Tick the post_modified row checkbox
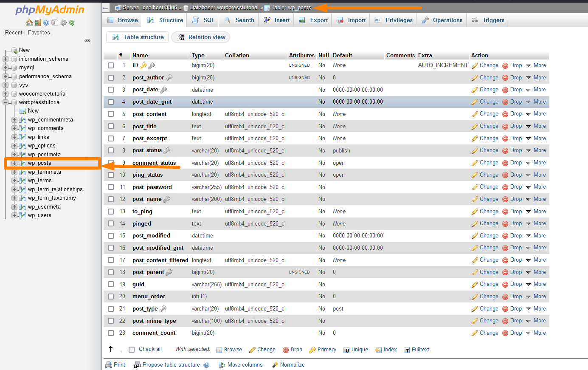The width and height of the screenshot is (588, 370). click(111, 236)
